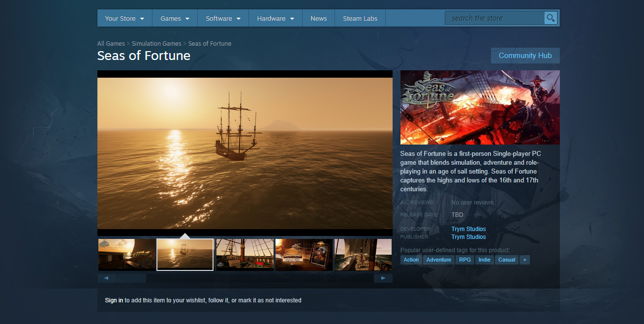Open the Games dropdown menu
The width and height of the screenshot is (644, 324).
(175, 18)
